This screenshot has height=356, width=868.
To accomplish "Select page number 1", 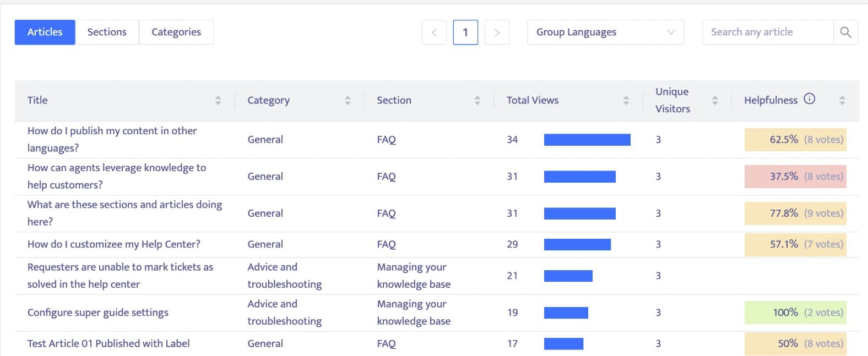I will coord(465,32).
